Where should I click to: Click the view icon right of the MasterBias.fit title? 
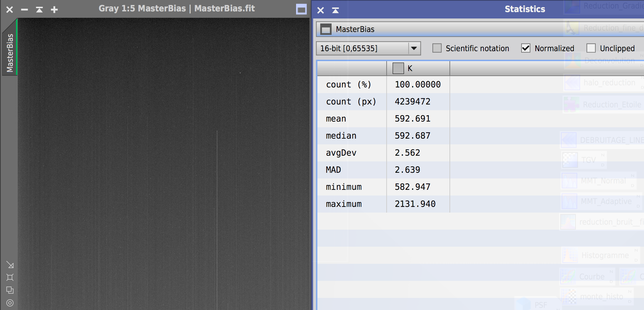(x=301, y=9)
